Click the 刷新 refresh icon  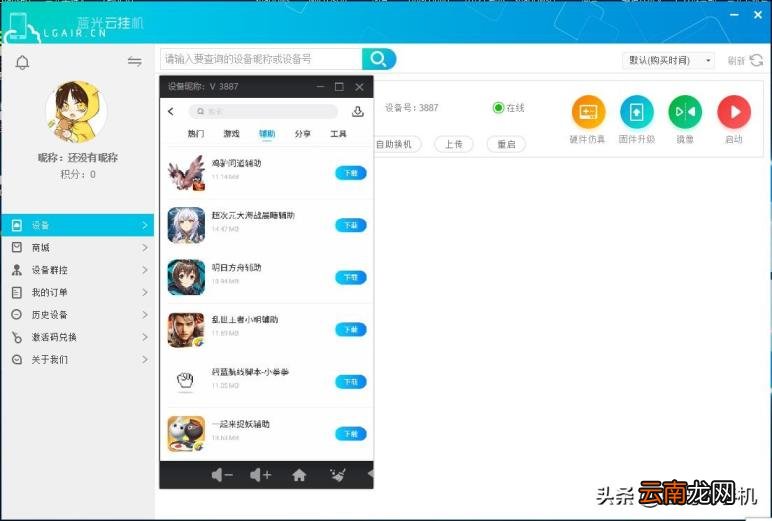756,61
